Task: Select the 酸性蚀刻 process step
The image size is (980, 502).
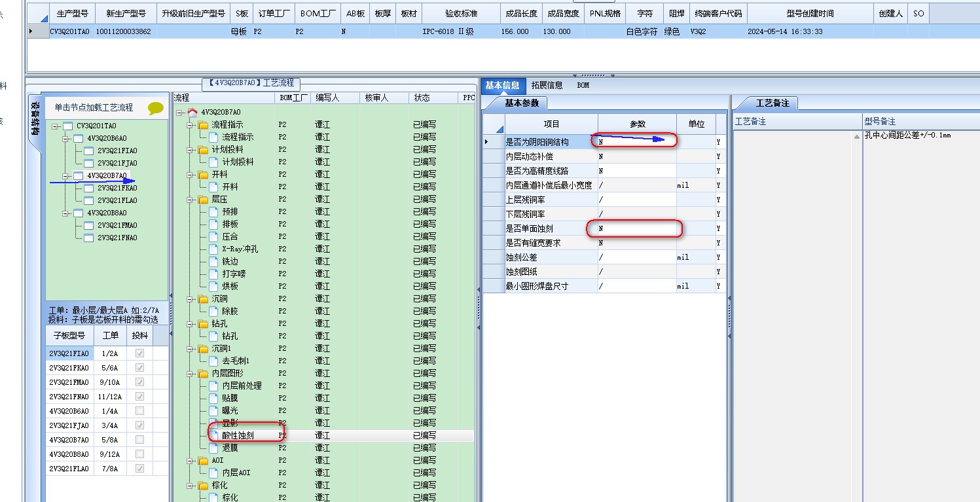Action: click(238, 435)
